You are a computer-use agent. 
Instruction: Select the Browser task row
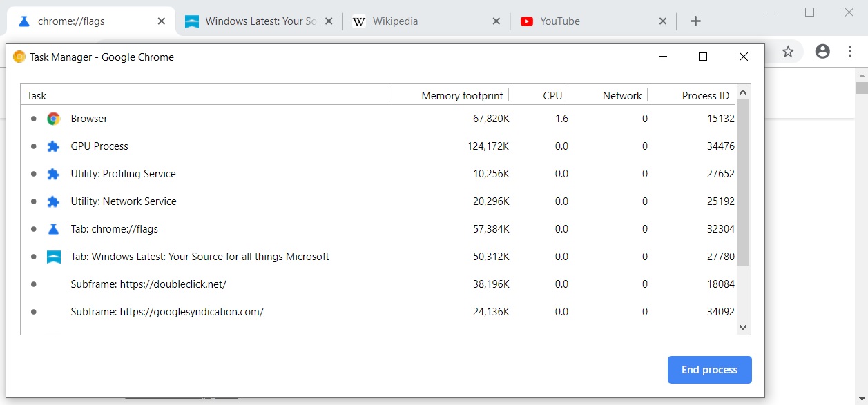pos(378,119)
